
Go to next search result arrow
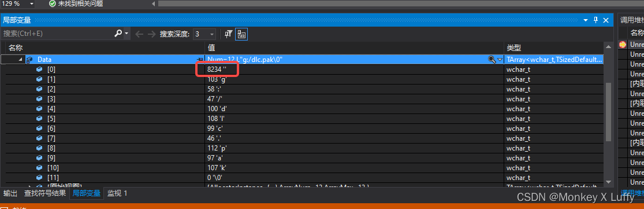tap(151, 34)
